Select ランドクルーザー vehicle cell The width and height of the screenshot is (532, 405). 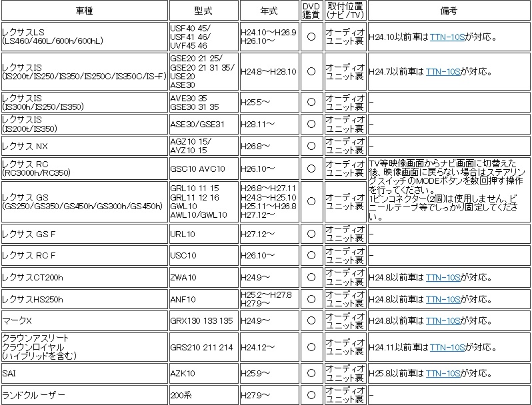[x=85, y=395]
